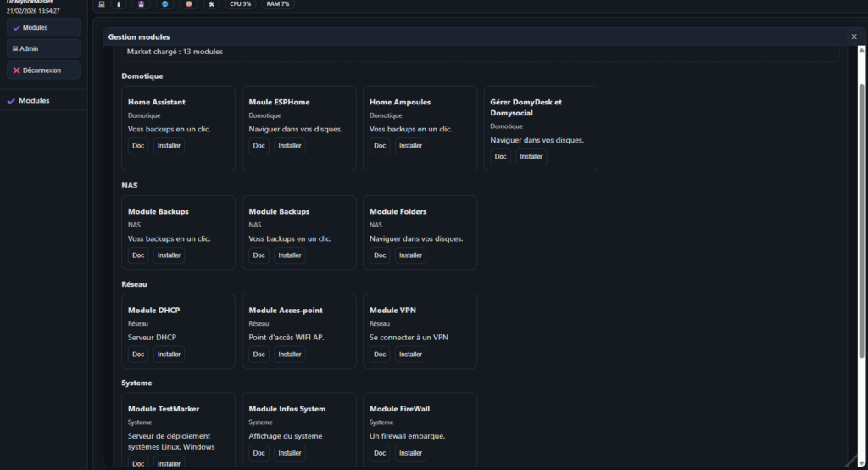Install the Home Assistant module
The height and width of the screenshot is (470, 868).
pos(169,146)
